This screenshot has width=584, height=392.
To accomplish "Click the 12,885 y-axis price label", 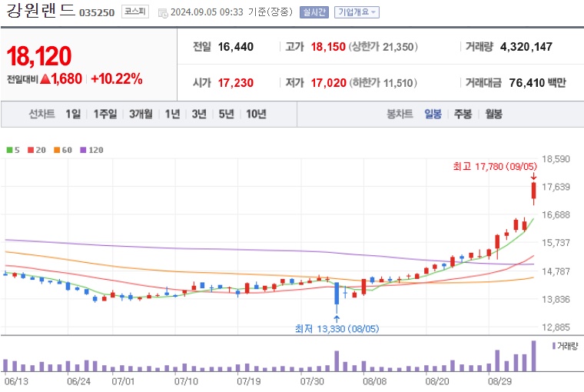I will click(x=556, y=327).
